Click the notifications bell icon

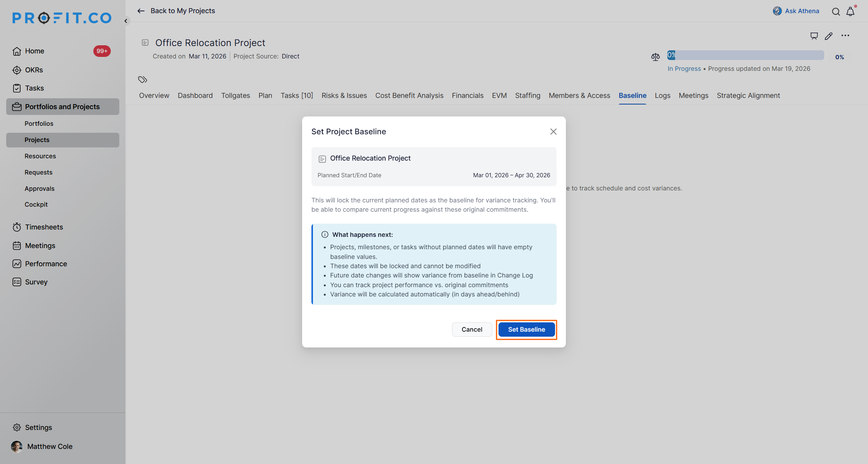coord(850,12)
